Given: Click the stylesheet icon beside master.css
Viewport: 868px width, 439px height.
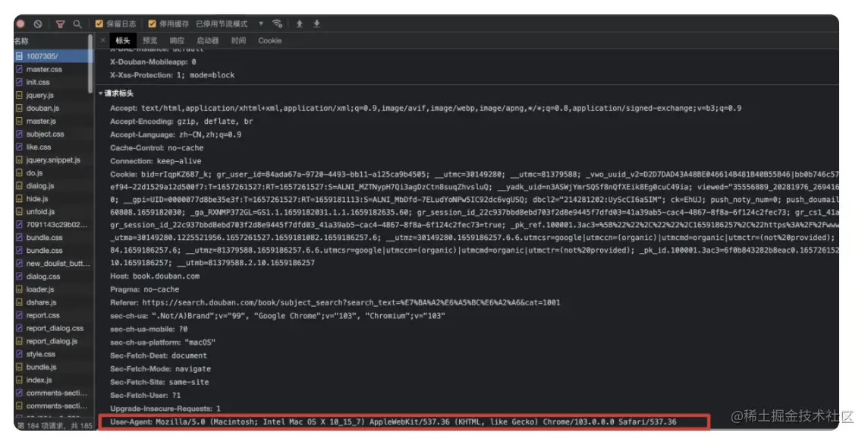Looking at the screenshot, I should (20, 69).
